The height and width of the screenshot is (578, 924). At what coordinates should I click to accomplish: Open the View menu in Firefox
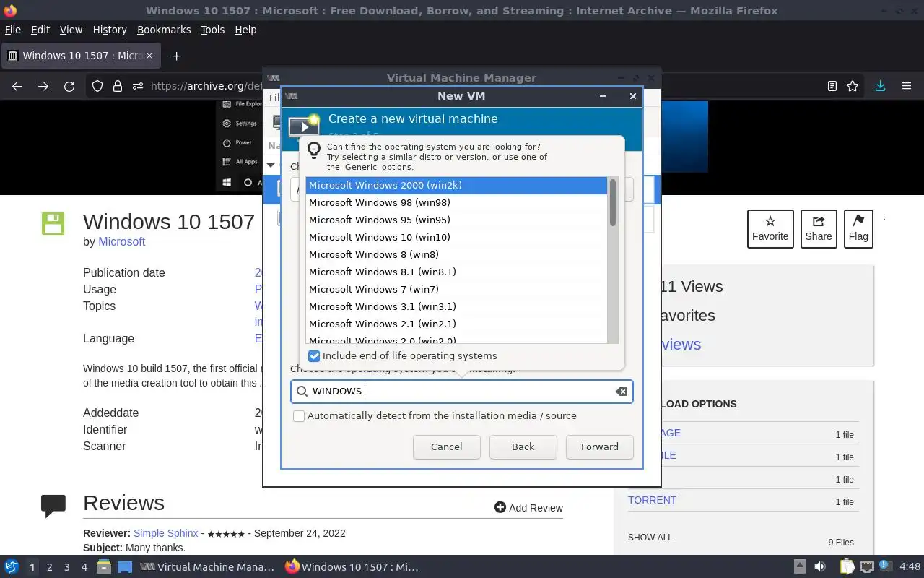pyautogui.click(x=71, y=30)
